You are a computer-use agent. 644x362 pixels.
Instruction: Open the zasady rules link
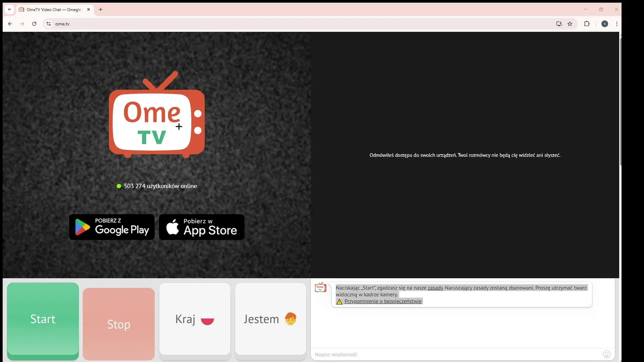(x=435, y=288)
